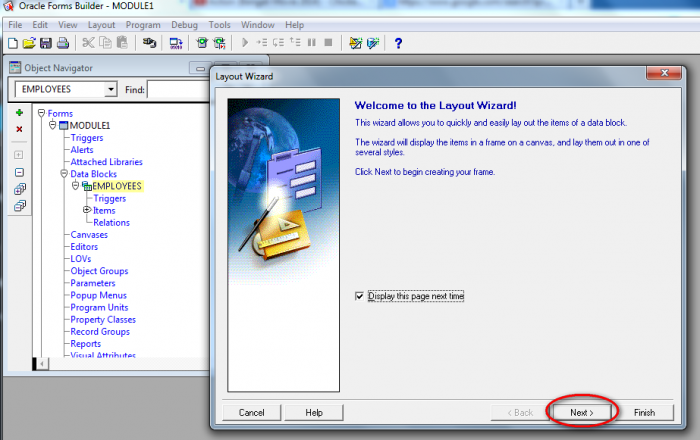Click the green plus Create icon
Viewport: 700px width, 440px height.
pyautogui.click(x=19, y=112)
